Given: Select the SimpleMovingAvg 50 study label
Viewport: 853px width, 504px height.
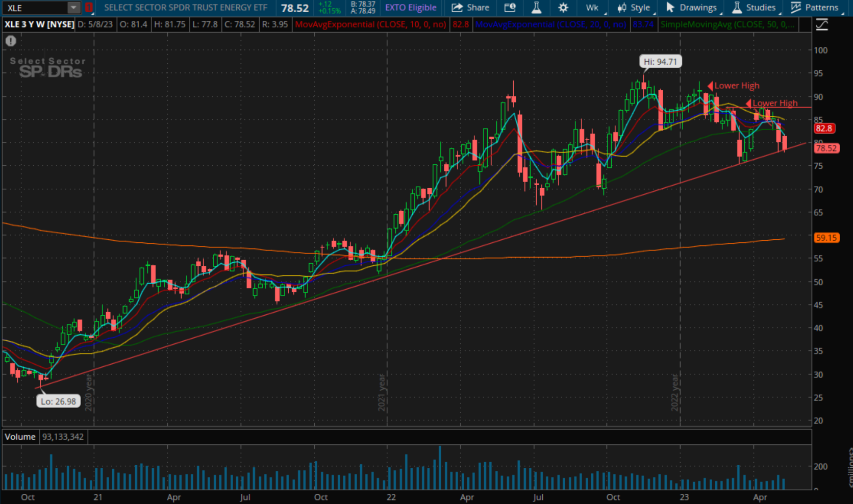Looking at the screenshot, I should (727, 24).
